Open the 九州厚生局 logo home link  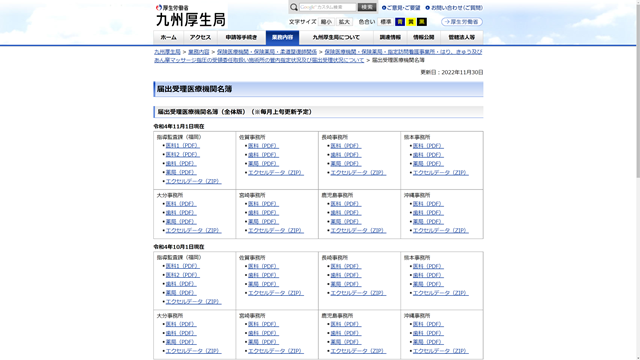pos(191,16)
